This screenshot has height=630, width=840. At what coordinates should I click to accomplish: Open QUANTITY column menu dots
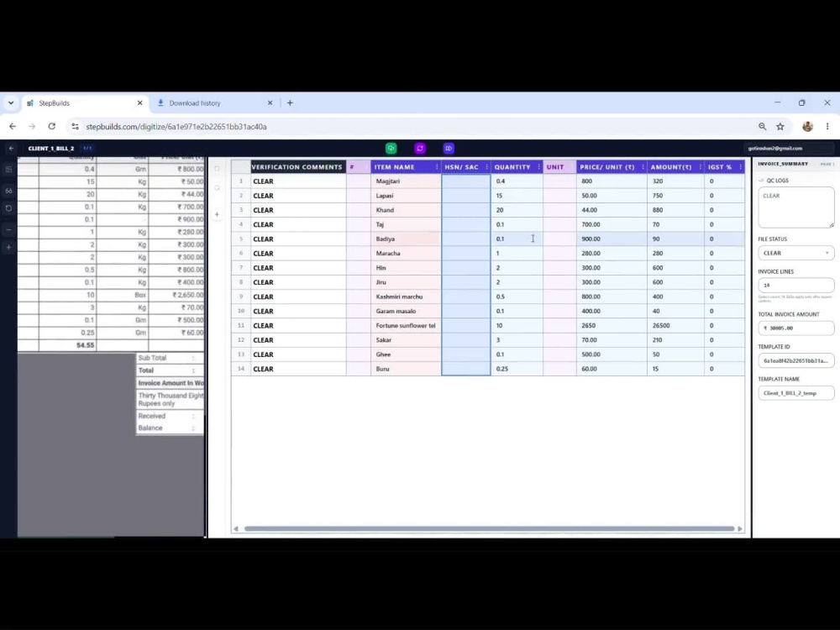pos(539,167)
